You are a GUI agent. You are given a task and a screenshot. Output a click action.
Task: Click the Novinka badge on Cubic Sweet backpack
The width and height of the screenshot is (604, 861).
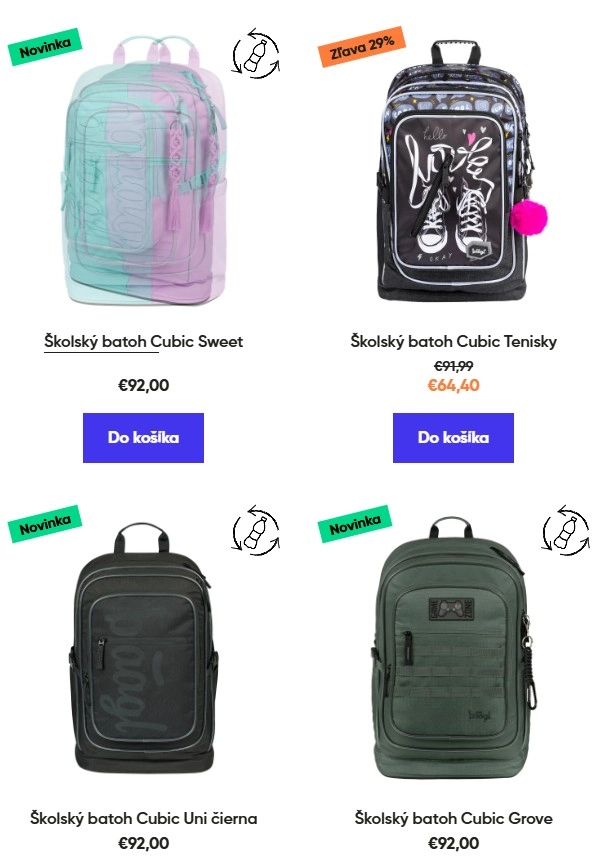(45, 47)
